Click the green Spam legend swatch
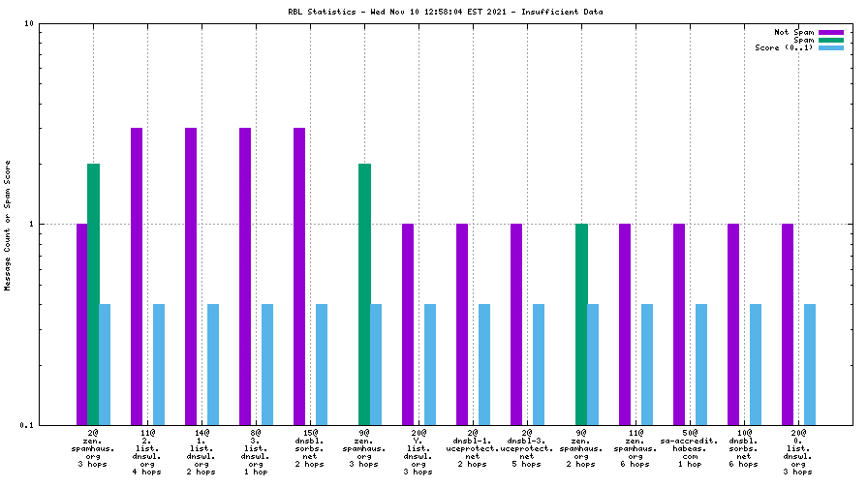The height and width of the screenshot is (488, 868). pyautogui.click(x=831, y=40)
